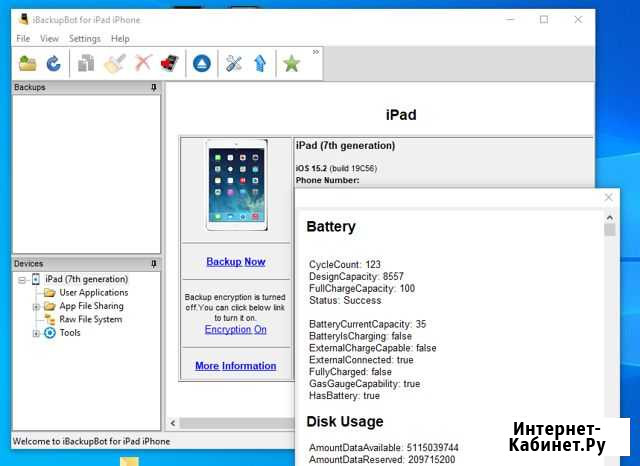Click the iPad device thumbnail image

click(x=237, y=185)
